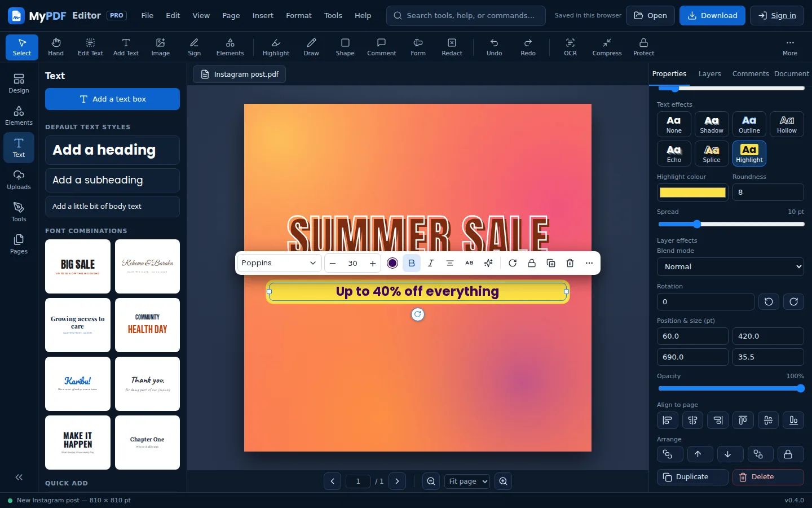The width and height of the screenshot is (812, 508).
Task: Click the Download button
Action: click(x=712, y=15)
